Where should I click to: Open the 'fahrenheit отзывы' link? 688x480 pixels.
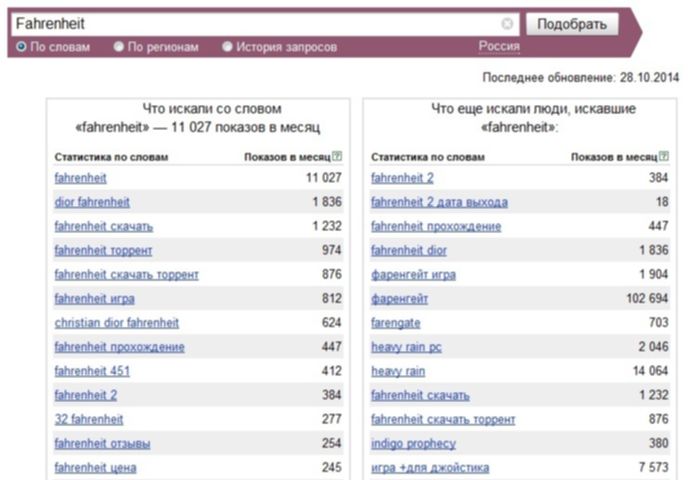coord(102,444)
